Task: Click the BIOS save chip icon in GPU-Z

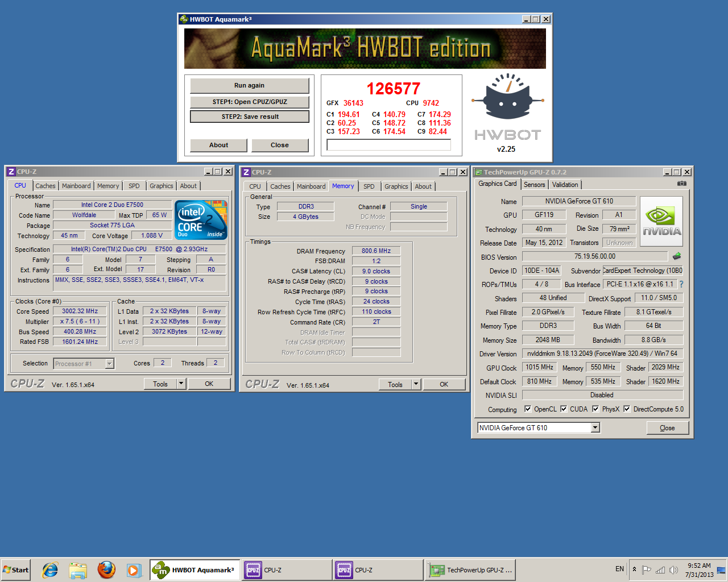Action: pyautogui.click(x=677, y=256)
